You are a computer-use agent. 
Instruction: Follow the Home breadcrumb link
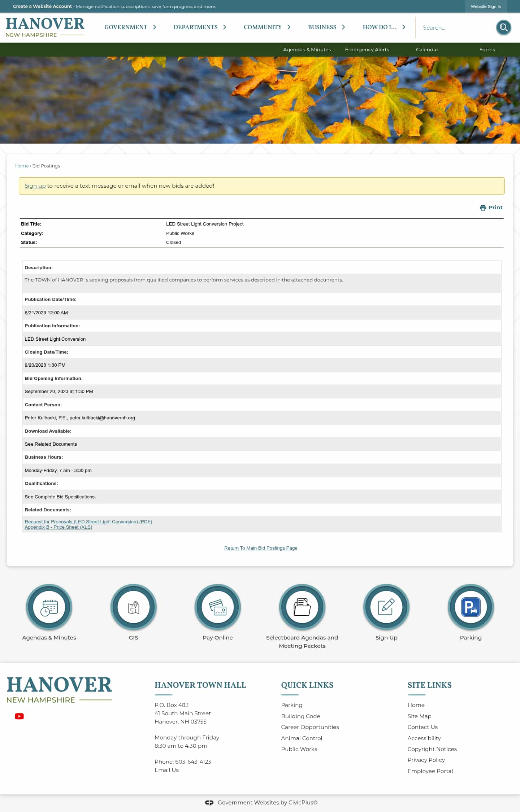[x=22, y=166]
